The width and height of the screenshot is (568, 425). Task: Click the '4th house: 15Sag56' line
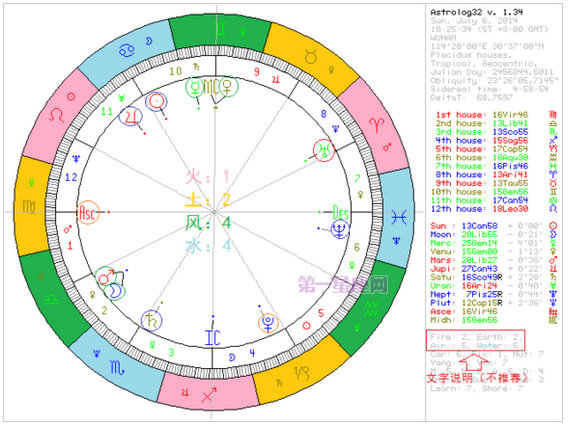tap(482, 141)
